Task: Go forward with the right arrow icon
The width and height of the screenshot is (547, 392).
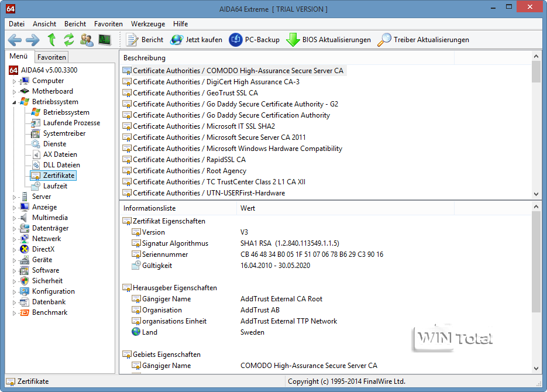Action: (x=33, y=40)
